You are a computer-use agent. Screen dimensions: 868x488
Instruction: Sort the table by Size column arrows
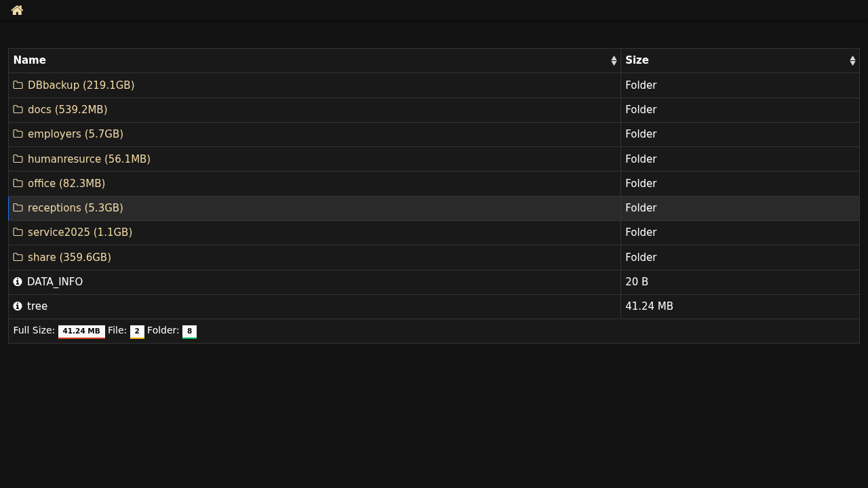click(x=852, y=61)
